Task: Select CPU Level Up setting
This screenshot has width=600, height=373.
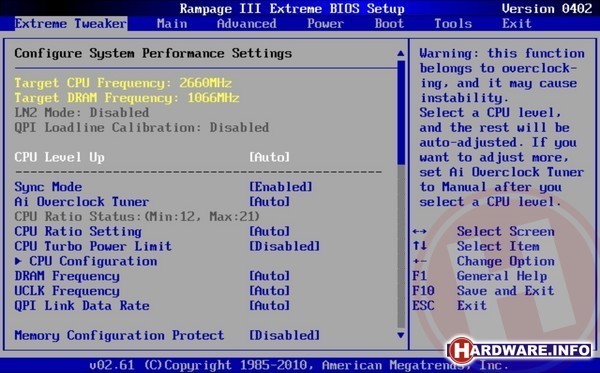Action: tap(59, 157)
